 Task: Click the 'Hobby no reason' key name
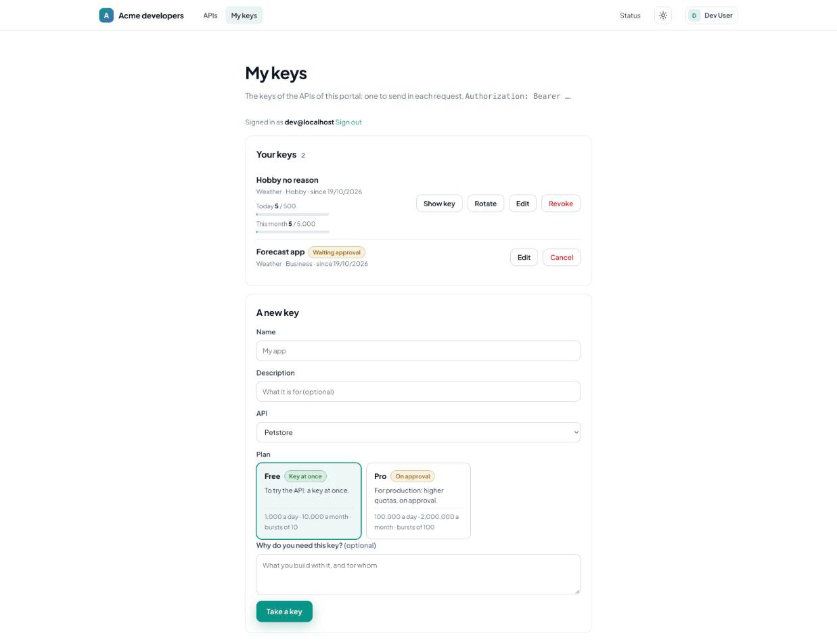tap(287, 180)
